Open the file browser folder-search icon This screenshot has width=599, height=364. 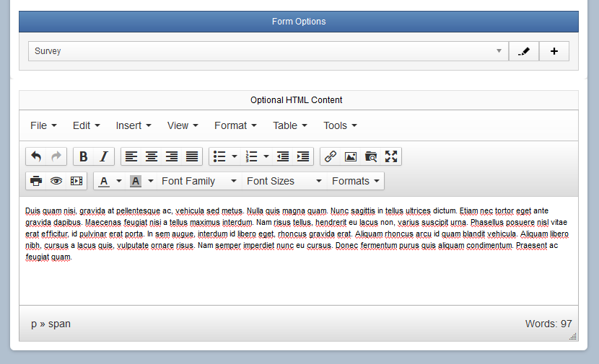371,156
